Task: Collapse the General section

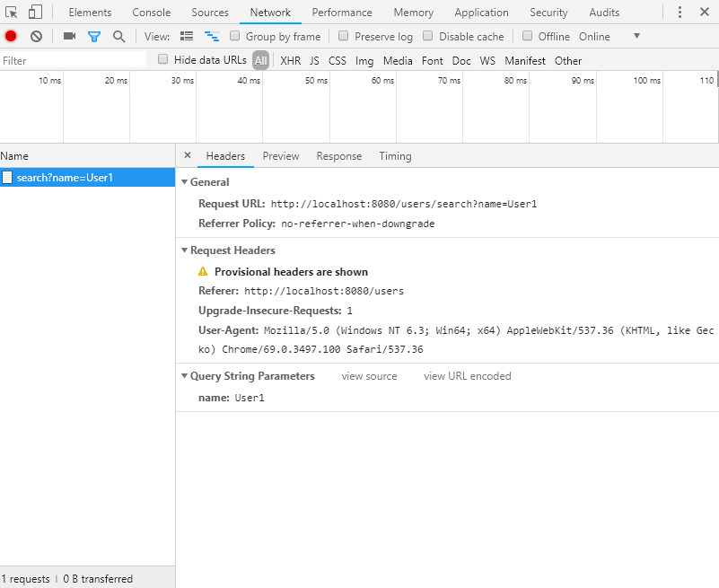Action: point(184,182)
